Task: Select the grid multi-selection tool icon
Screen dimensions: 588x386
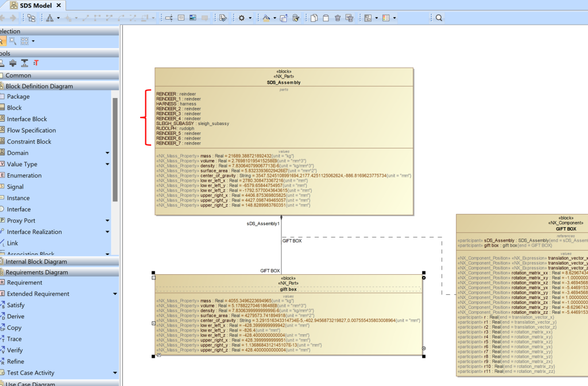Action: point(24,41)
